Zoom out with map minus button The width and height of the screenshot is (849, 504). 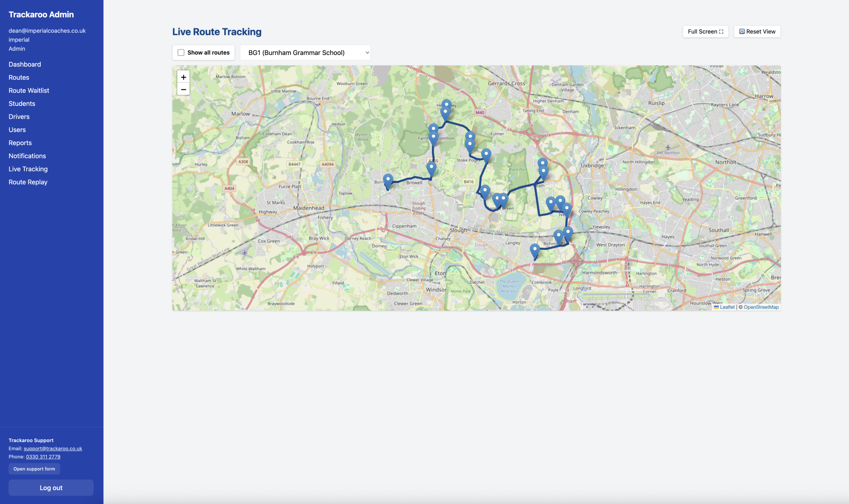pos(183,89)
